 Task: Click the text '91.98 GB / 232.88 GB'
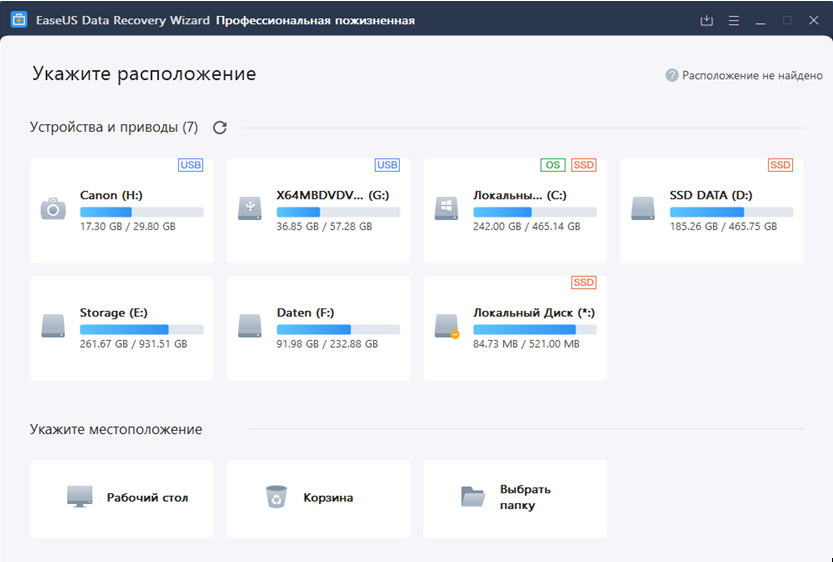[x=327, y=344]
